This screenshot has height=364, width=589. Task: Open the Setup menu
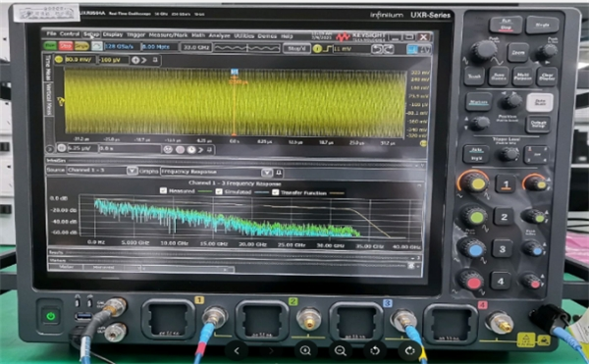(91, 34)
